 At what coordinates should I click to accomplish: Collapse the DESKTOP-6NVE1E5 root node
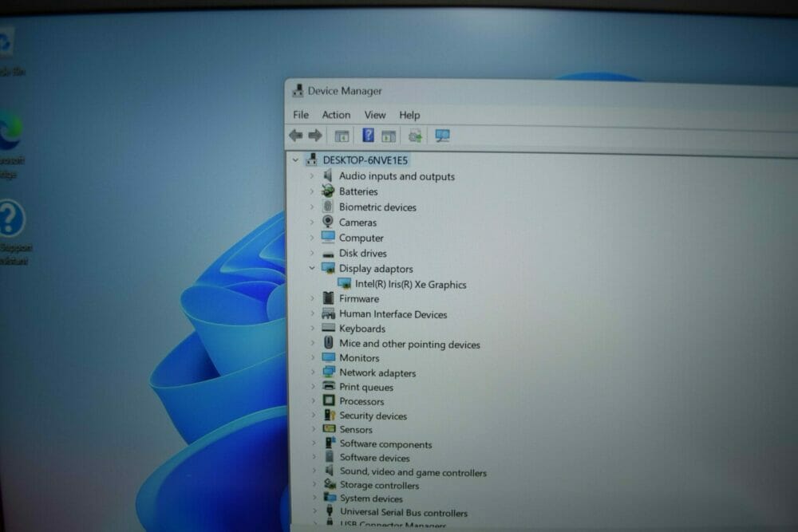(x=295, y=160)
